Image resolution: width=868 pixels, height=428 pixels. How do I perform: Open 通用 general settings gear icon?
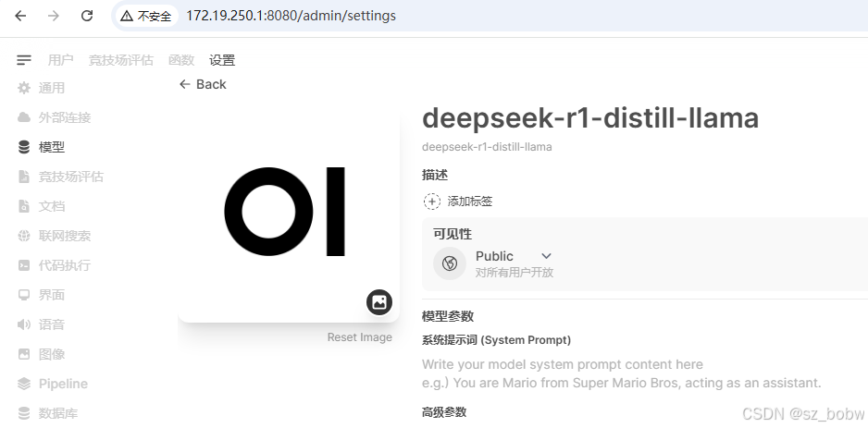click(x=24, y=88)
